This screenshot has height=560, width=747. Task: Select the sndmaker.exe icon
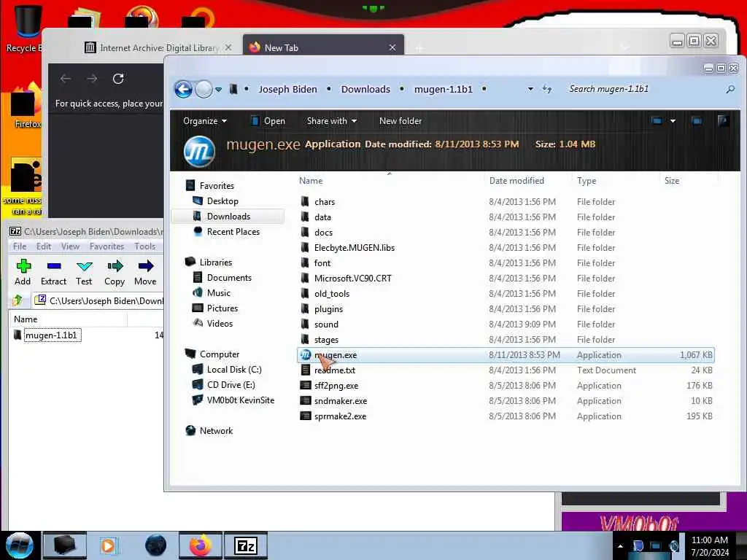pyautogui.click(x=306, y=400)
